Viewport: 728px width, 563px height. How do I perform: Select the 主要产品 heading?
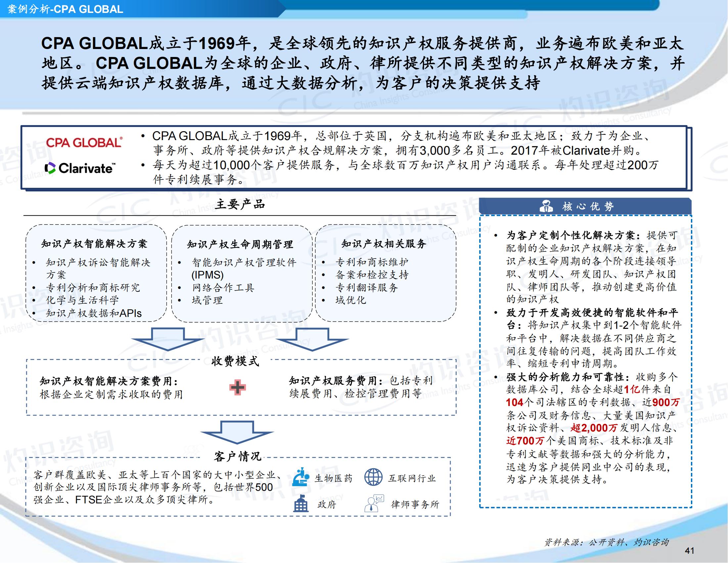[x=240, y=204]
